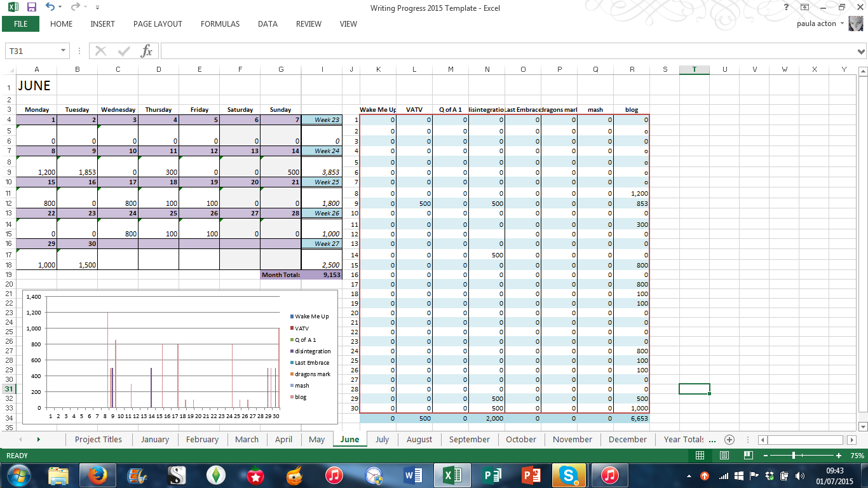Click the paula acton account name
Image resolution: width=868 pixels, height=488 pixels.
816,24
